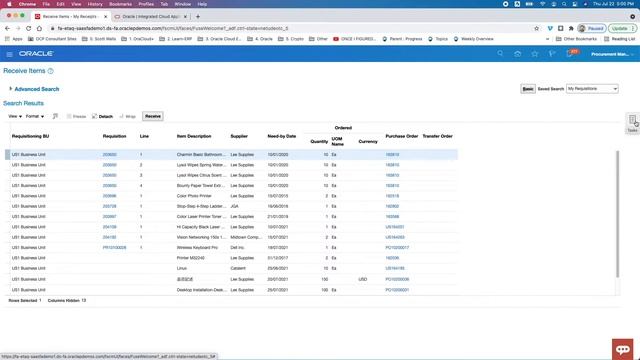The width and height of the screenshot is (640, 360).
Task: Open Reading List in bookmarks bar
Action: click(620, 39)
